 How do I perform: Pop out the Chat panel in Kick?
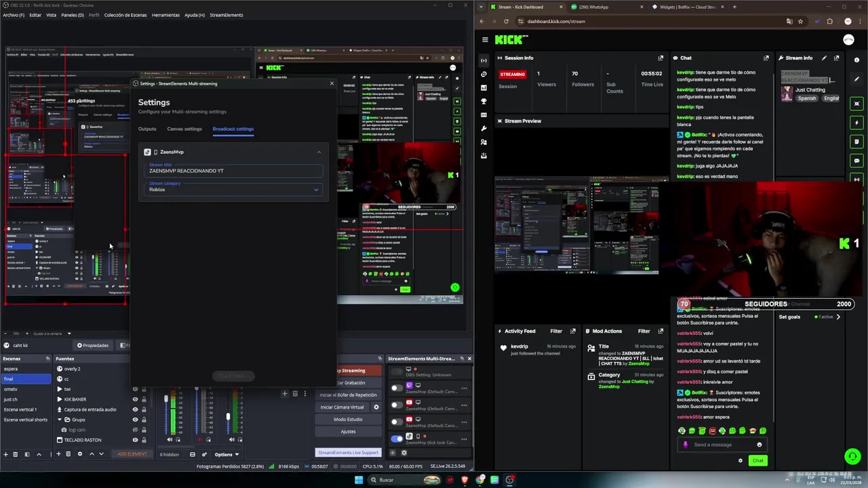pos(766,58)
